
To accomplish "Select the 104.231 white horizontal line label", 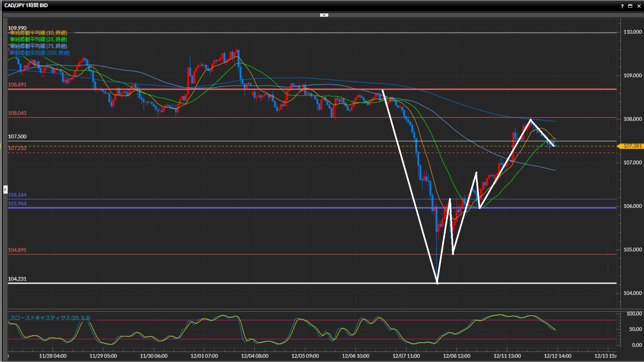I will point(17,279).
